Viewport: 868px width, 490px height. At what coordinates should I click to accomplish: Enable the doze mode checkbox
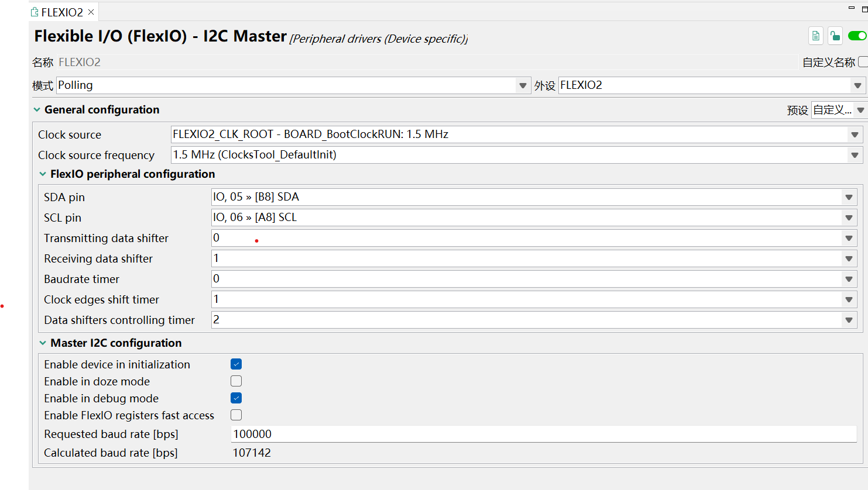pos(236,381)
